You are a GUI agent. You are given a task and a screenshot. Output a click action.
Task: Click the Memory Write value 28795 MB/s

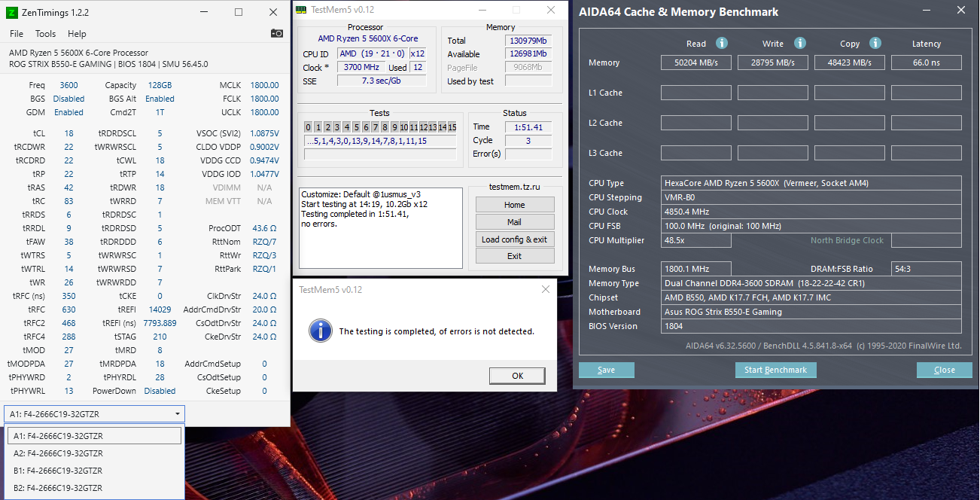tap(773, 62)
